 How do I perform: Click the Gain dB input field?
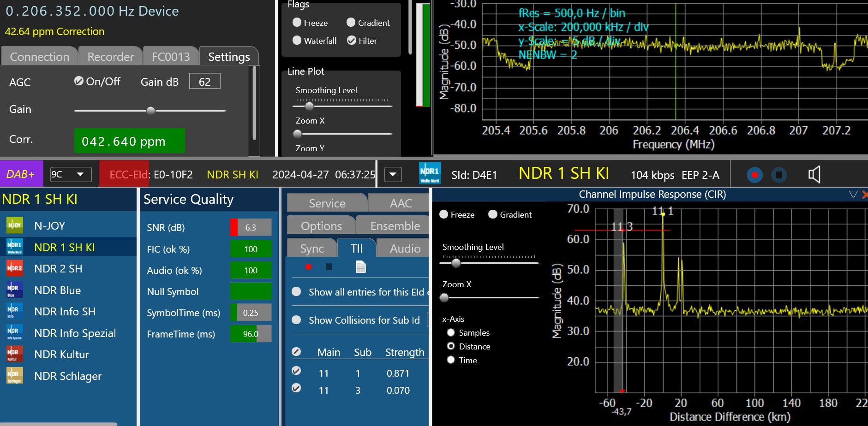(204, 82)
